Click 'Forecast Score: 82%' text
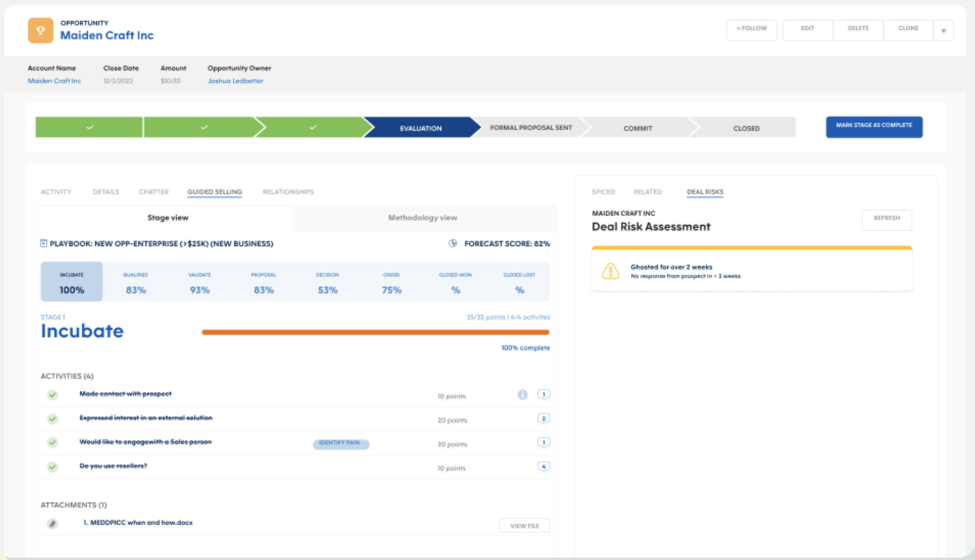Viewport: 975px width, 560px height. click(x=507, y=243)
